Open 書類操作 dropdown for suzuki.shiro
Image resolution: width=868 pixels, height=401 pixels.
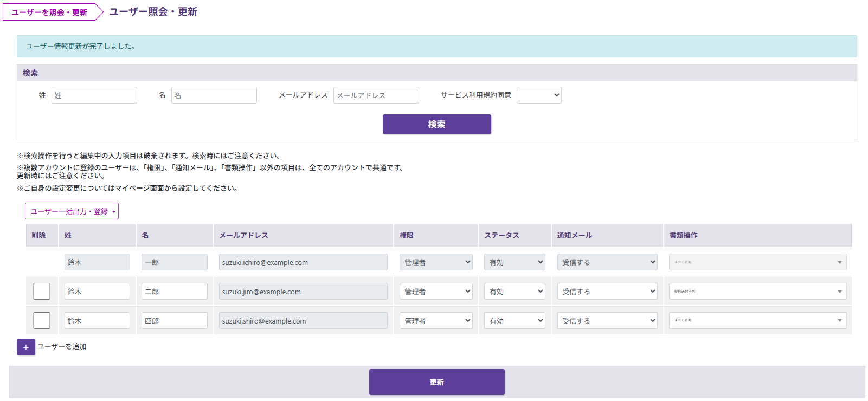[x=757, y=321]
